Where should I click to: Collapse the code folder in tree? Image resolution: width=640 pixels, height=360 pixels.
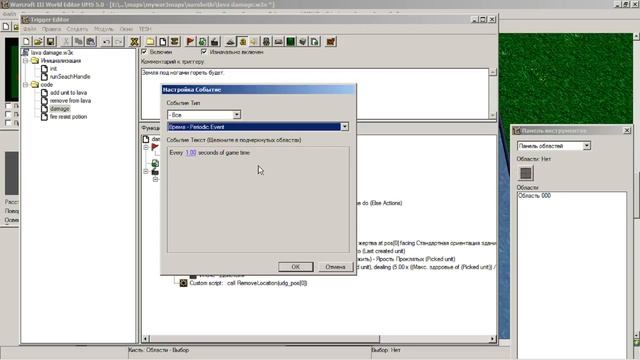[x=25, y=85]
